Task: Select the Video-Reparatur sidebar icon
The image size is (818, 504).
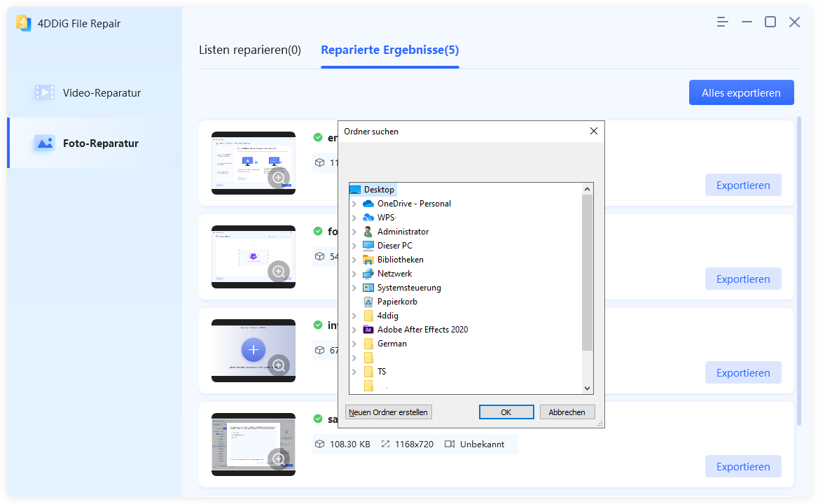Action: 44,92
